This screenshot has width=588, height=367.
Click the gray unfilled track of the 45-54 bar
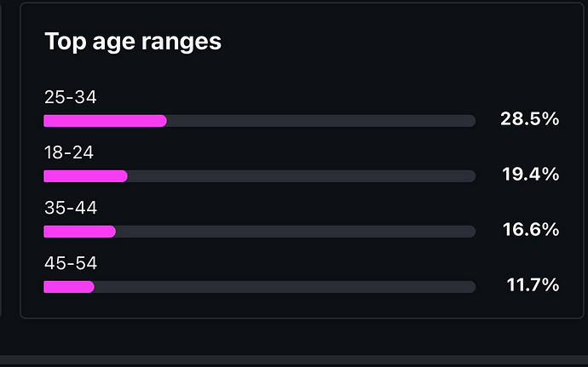pyautogui.click(x=285, y=287)
